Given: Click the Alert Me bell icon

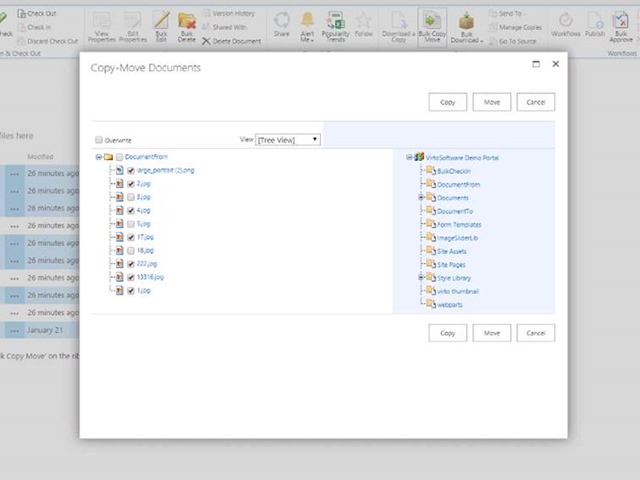Looking at the screenshot, I should [307, 23].
